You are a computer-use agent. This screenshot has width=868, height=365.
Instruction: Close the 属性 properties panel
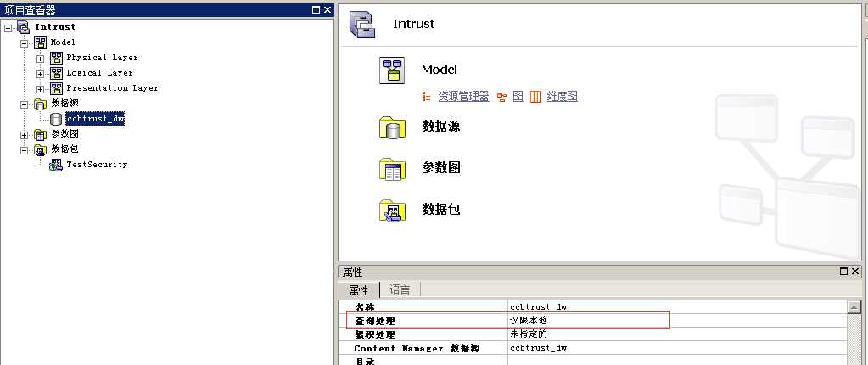pos(854,272)
